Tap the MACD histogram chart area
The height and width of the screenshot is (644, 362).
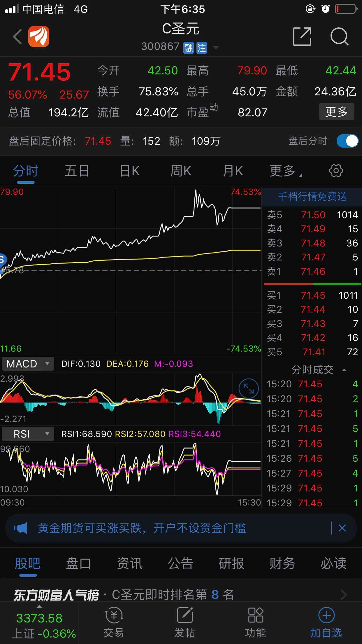(131, 398)
